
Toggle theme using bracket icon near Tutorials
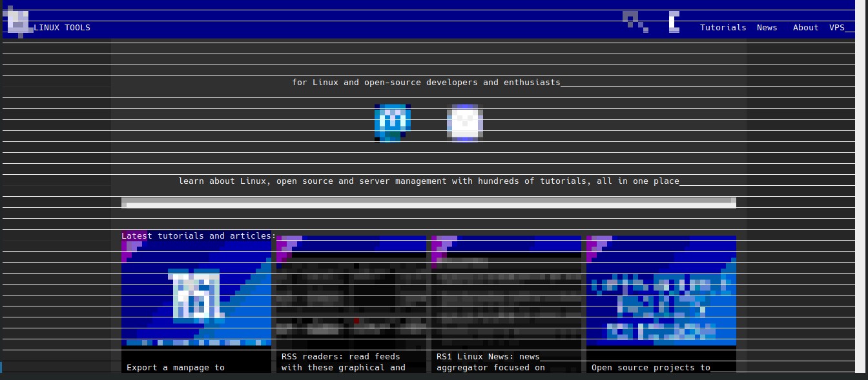pos(674,21)
